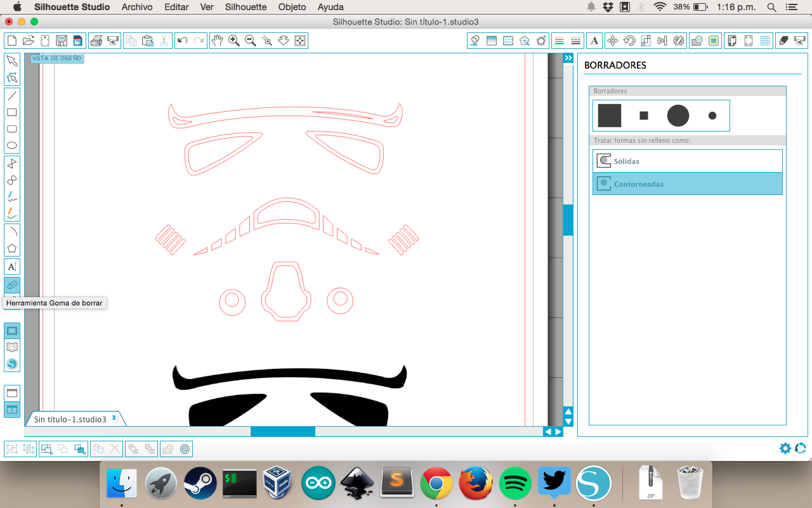The image size is (812, 508).
Task: Click the Save to SD card icon
Action: click(x=78, y=41)
